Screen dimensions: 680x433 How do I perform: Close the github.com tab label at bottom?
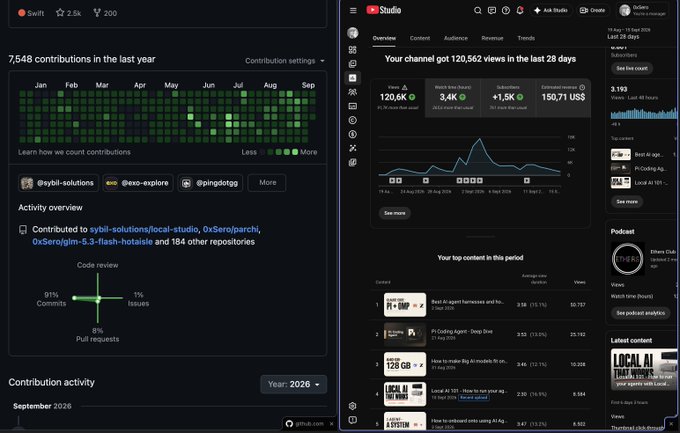[332, 424]
